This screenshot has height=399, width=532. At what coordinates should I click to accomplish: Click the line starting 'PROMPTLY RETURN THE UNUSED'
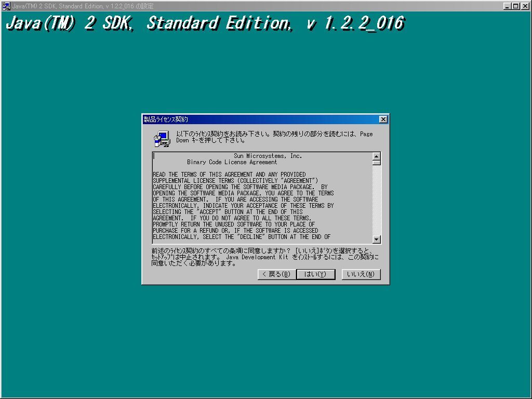pos(234,224)
